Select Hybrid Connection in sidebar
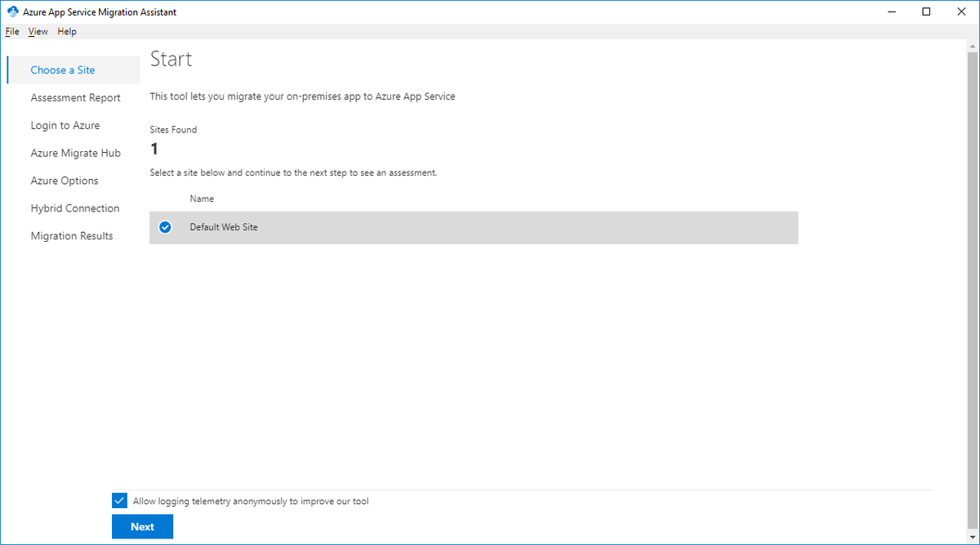The height and width of the screenshot is (545, 980). (x=75, y=208)
